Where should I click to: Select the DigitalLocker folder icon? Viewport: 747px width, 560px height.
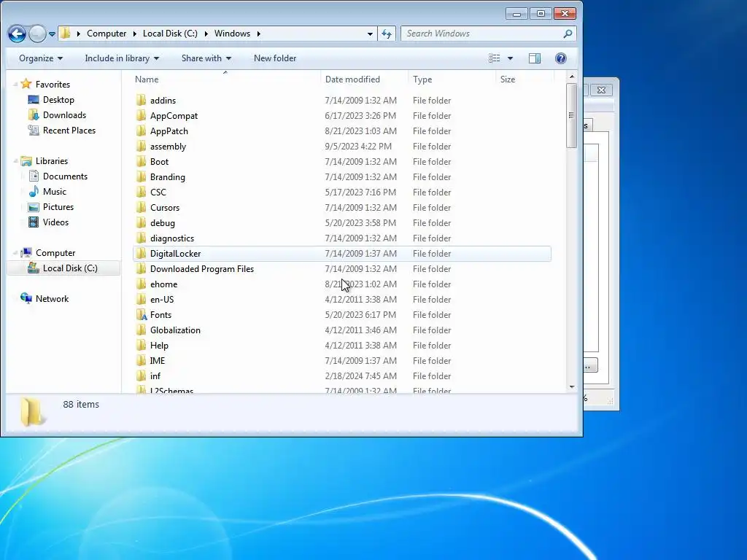pos(141,253)
